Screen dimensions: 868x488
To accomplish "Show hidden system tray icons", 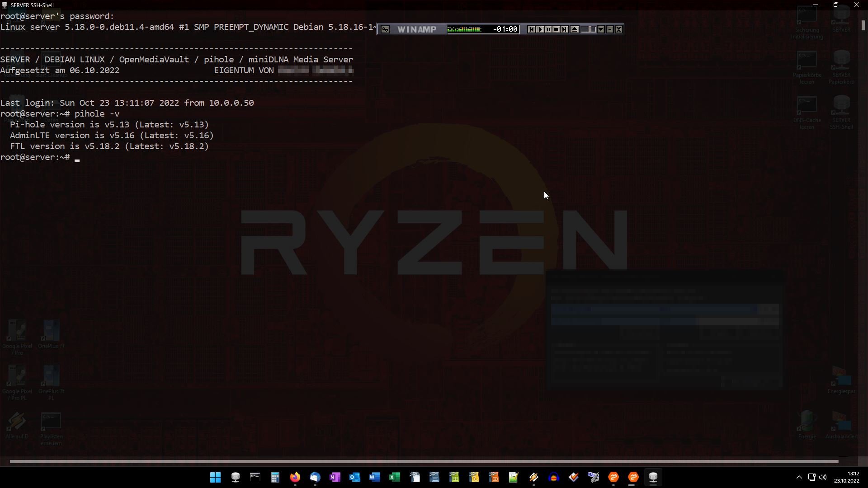I will (799, 477).
